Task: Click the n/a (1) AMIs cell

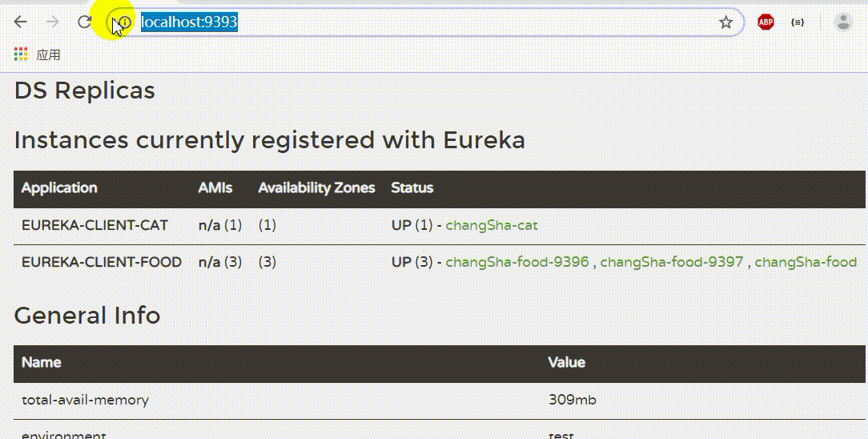Action: [x=220, y=225]
